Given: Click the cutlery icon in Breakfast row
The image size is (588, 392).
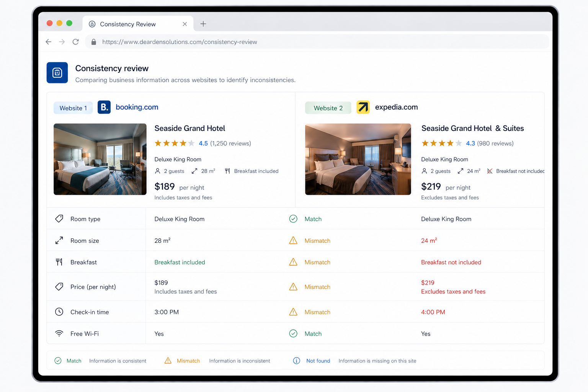Looking at the screenshot, I should point(59,262).
